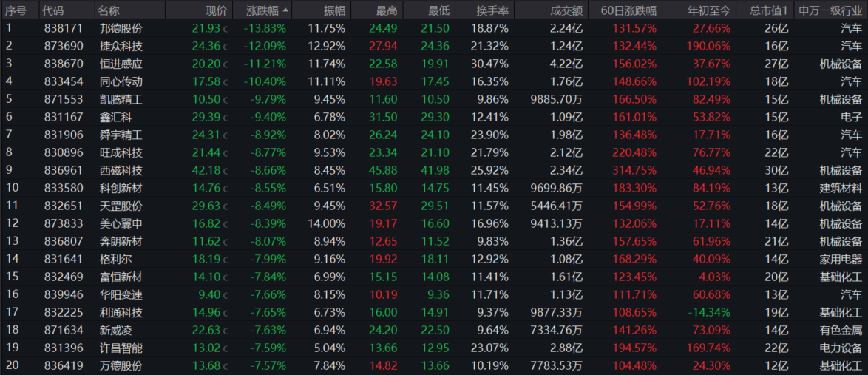Click year-to-date value 190.06%

click(709, 46)
